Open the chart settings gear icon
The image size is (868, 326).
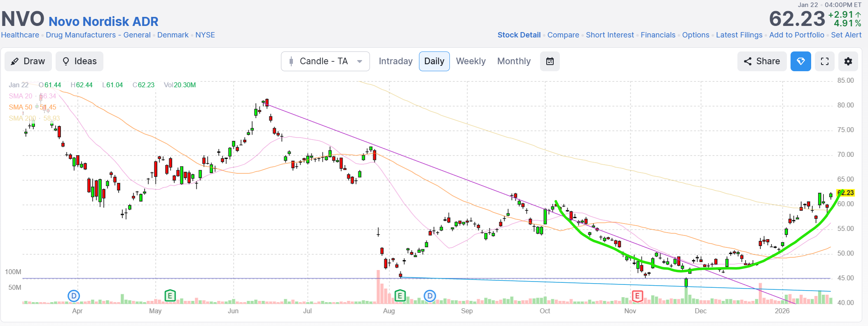(x=848, y=61)
